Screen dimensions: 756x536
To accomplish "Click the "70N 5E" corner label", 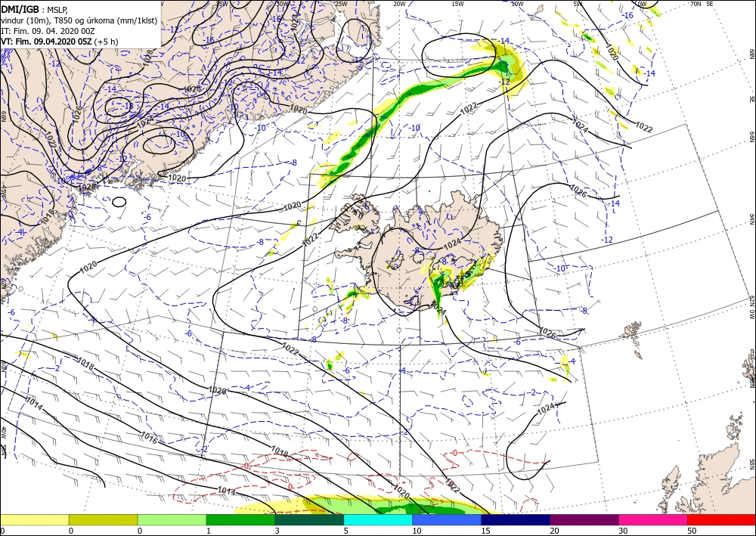I will tap(702, 4).
